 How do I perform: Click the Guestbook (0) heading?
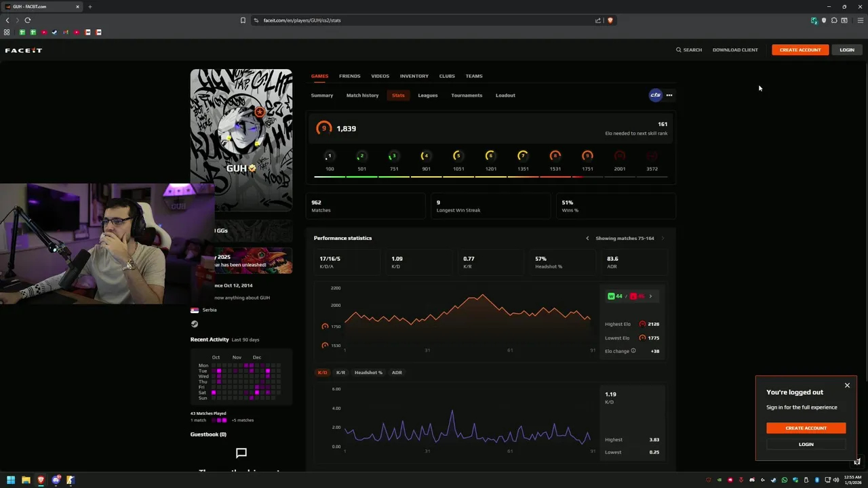[208, 434]
